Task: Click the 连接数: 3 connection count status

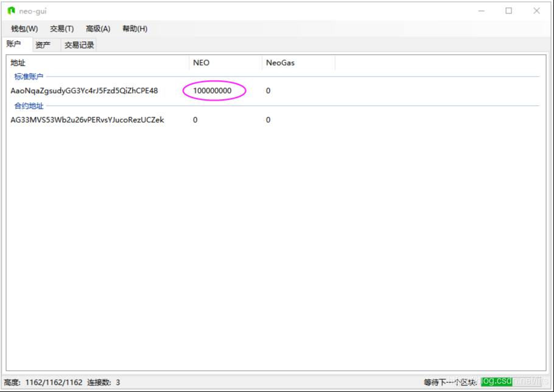Action: tap(103, 382)
